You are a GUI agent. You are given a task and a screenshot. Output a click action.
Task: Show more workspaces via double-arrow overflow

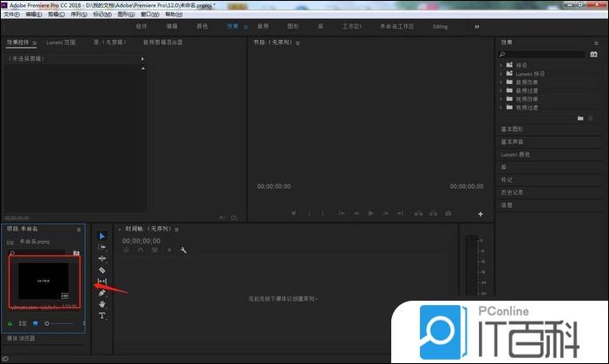476,27
